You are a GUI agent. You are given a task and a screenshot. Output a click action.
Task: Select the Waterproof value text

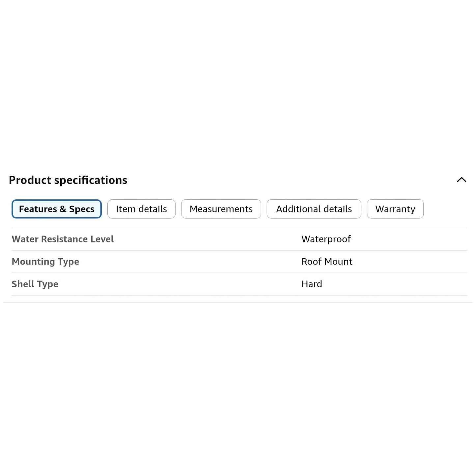click(326, 239)
